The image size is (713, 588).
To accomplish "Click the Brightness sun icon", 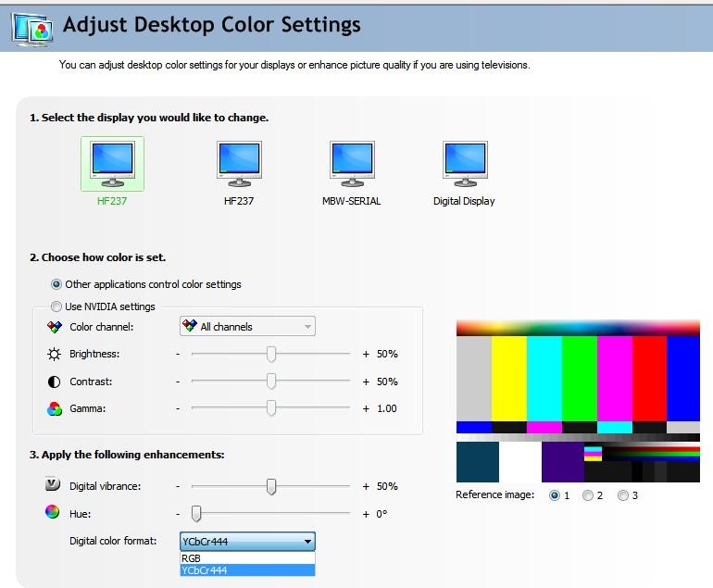I will 54,354.
